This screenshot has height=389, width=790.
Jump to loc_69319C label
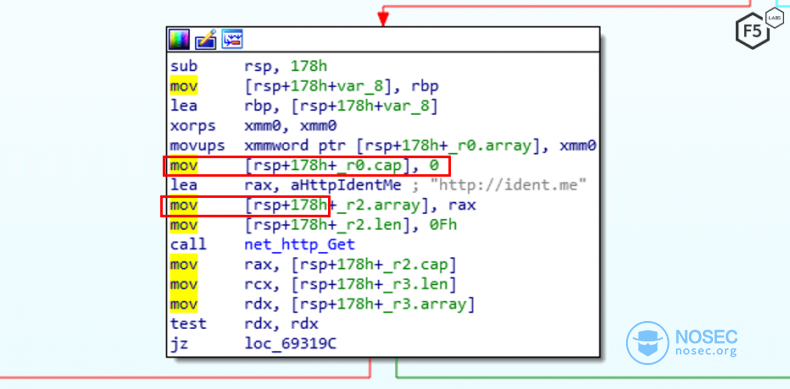[x=290, y=344]
